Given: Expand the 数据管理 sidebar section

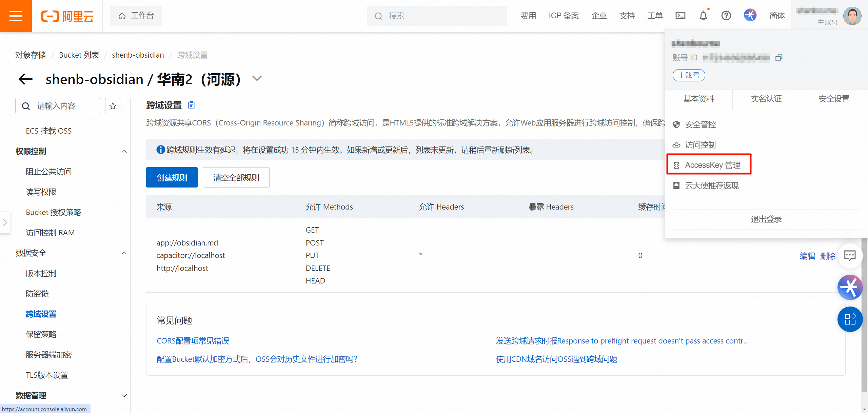Looking at the screenshot, I should pyautogui.click(x=124, y=395).
